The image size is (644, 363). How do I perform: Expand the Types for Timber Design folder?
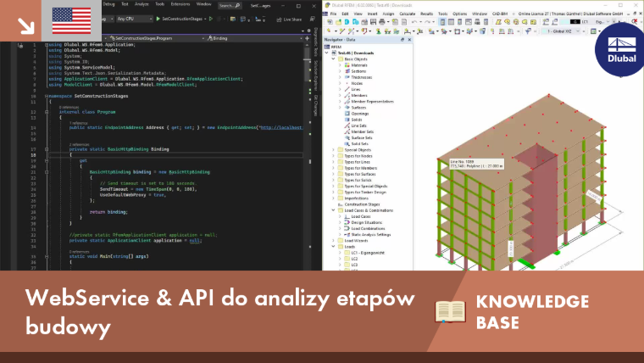click(x=333, y=193)
